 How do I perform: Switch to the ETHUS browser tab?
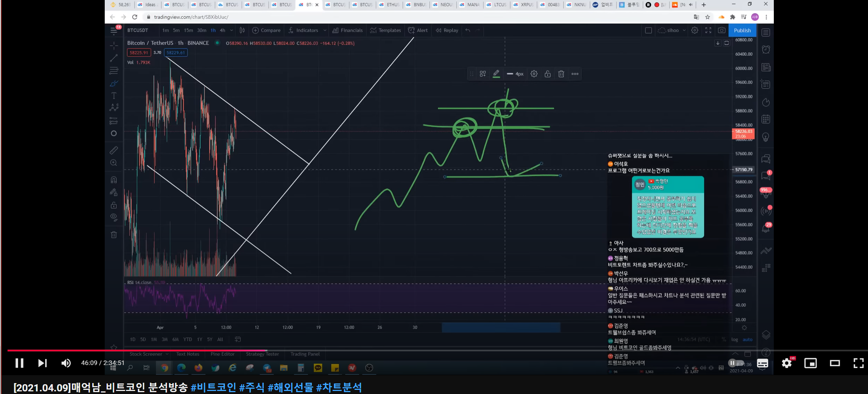(390, 5)
